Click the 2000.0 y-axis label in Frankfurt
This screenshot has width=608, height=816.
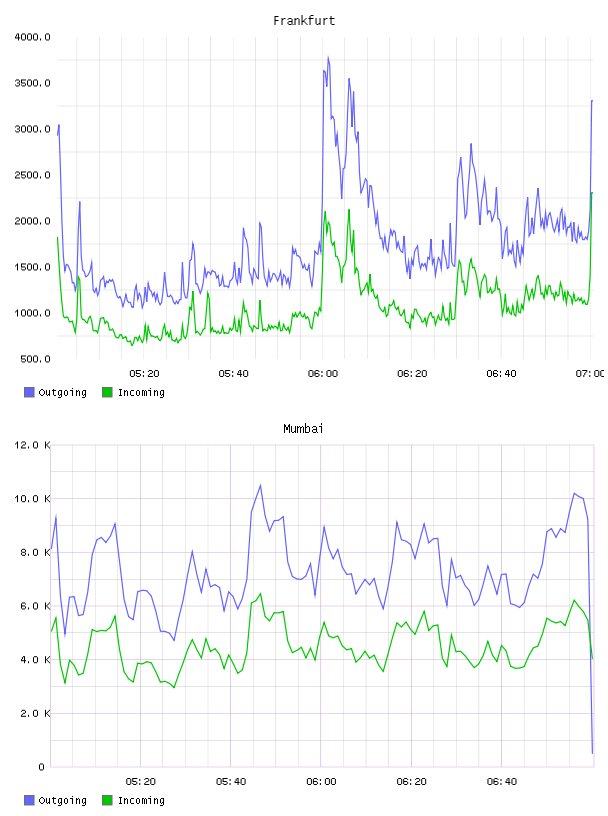(32, 221)
